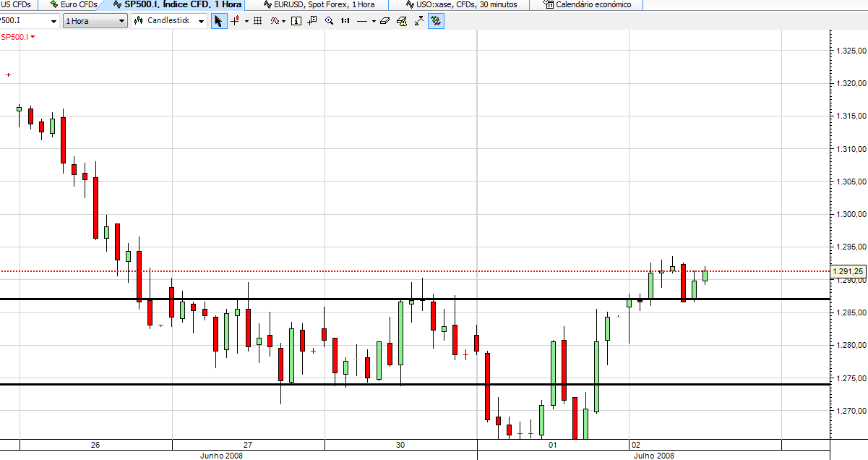The height and width of the screenshot is (460, 868).
Task: Click the alert warning icon
Action: 402,21
